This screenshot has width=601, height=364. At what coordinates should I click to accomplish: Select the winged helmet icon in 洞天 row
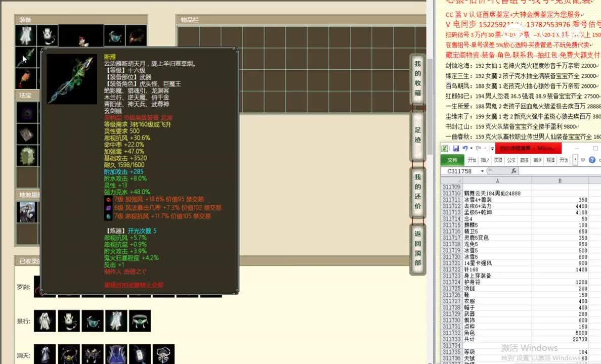(x=93, y=354)
